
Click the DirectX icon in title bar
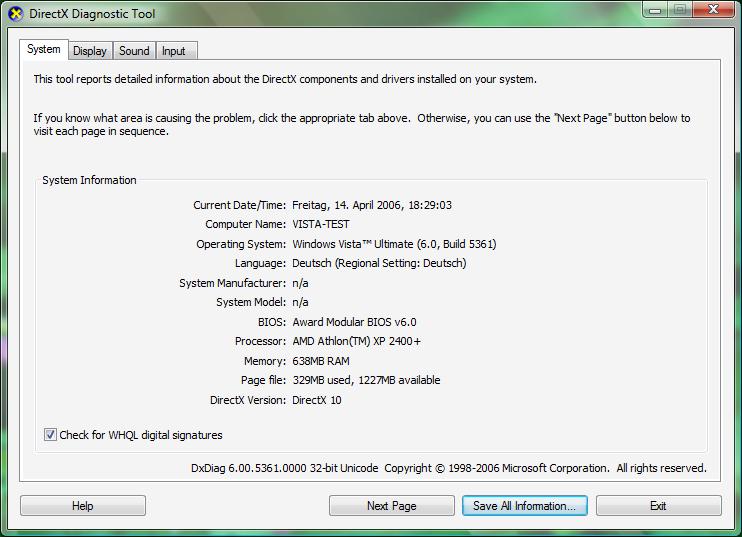(16, 14)
